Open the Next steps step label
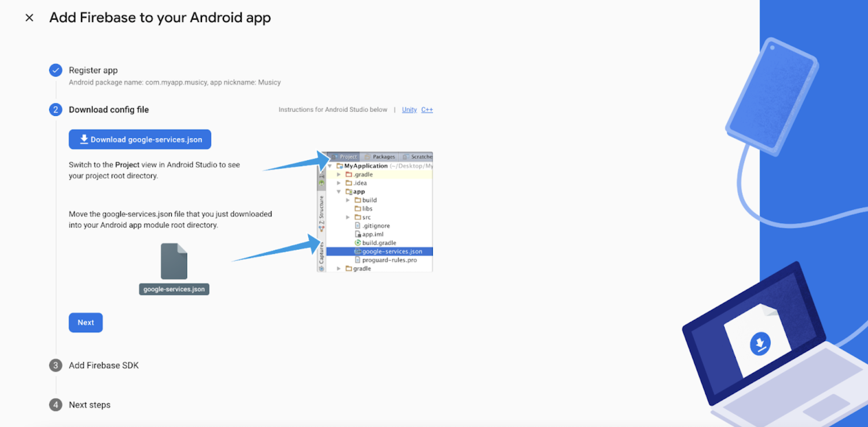The width and height of the screenshot is (868, 427). [x=90, y=405]
